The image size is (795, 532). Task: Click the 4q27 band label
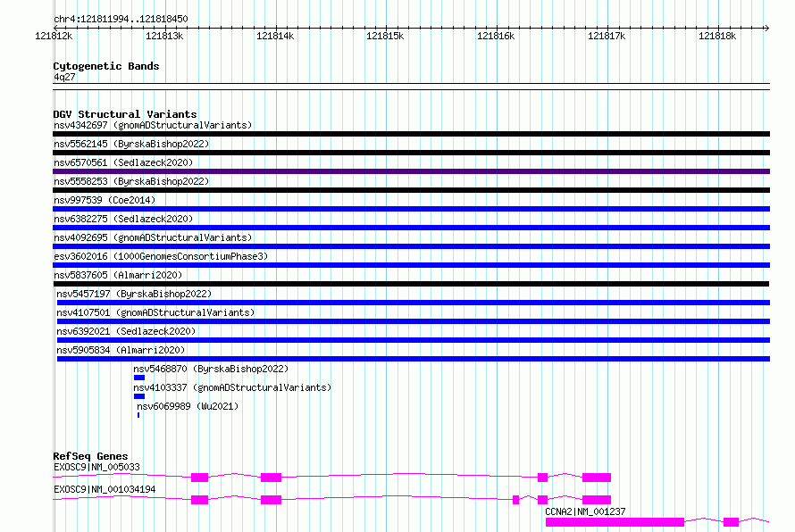[64, 77]
